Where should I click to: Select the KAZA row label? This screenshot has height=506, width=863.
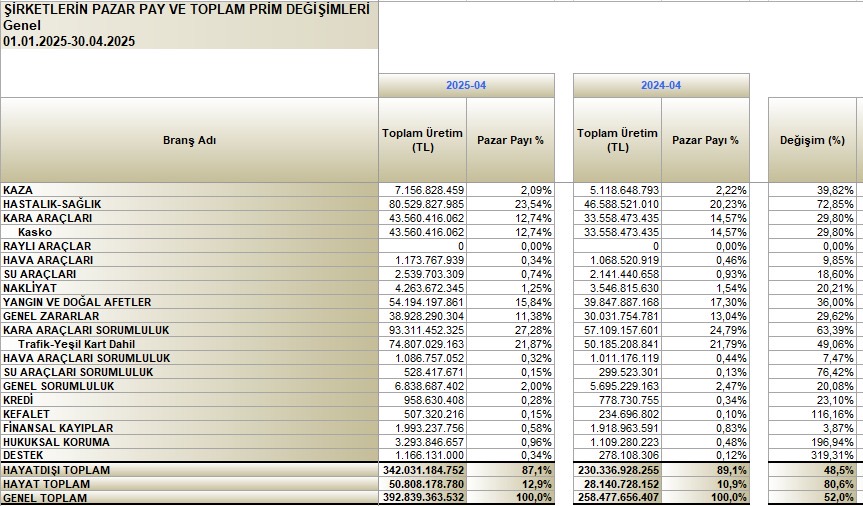(x=17, y=190)
